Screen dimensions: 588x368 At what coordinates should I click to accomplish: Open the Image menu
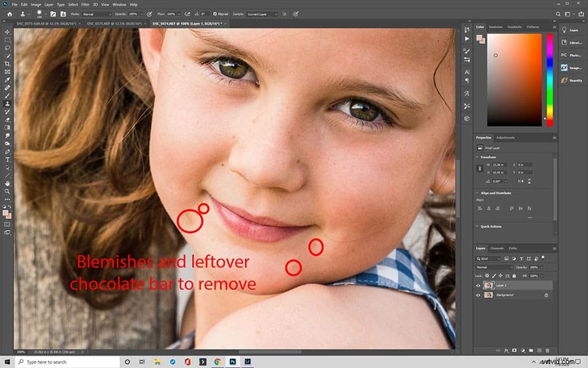[x=36, y=5]
